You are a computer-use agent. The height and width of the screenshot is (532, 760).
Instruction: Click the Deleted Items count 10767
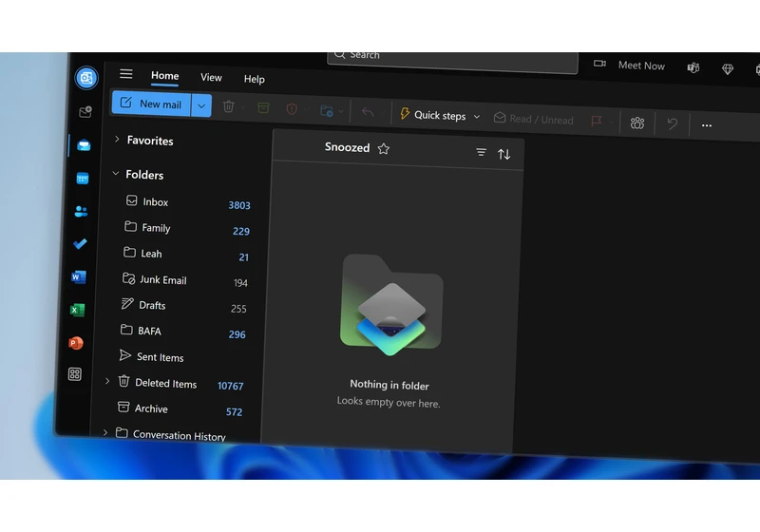coord(230,386)
